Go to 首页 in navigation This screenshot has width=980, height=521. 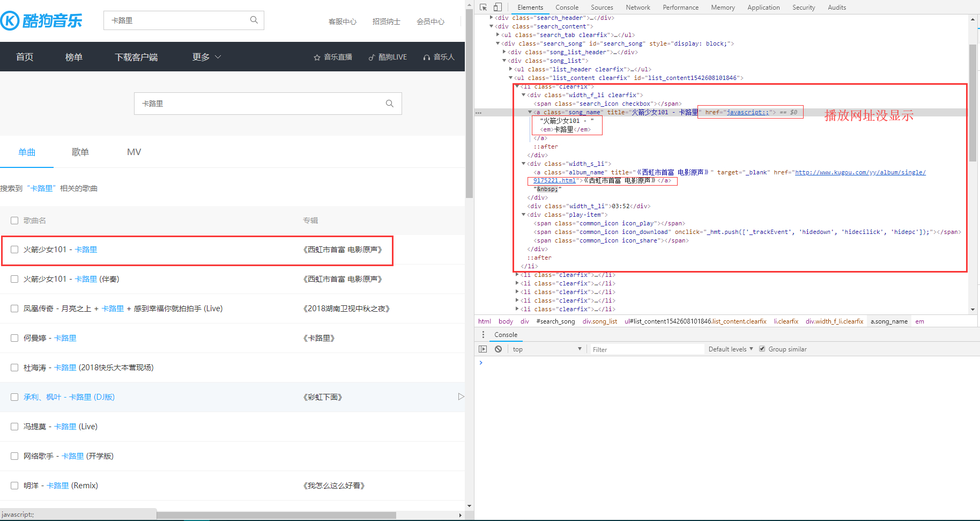click(25, 57)
